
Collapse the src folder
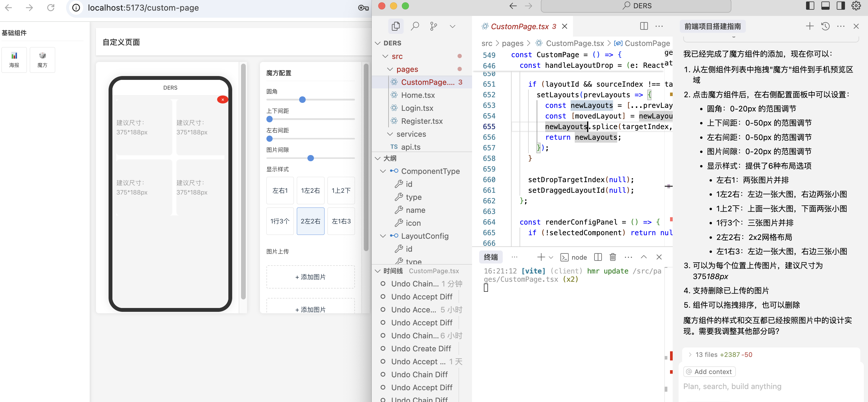tap(386, 56)
